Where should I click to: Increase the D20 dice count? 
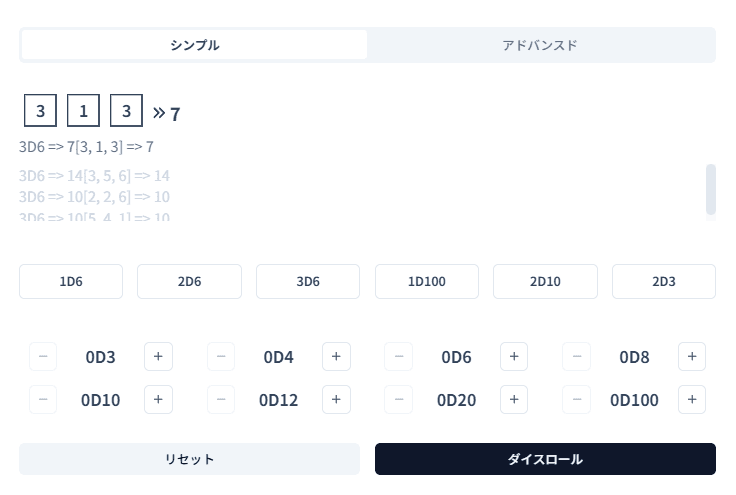pyautogui.click(x=514, y=400)
